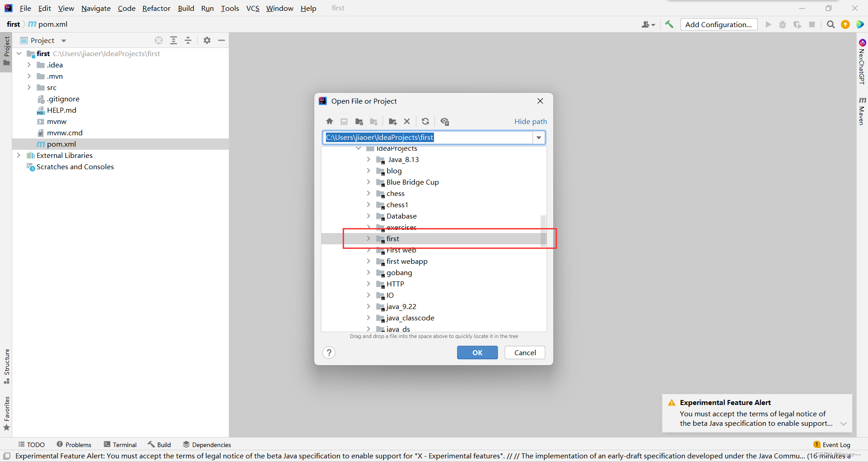Create a new folder in Open dialog
The height and width of the screenshot is (462, 868).
coord(392,121)
